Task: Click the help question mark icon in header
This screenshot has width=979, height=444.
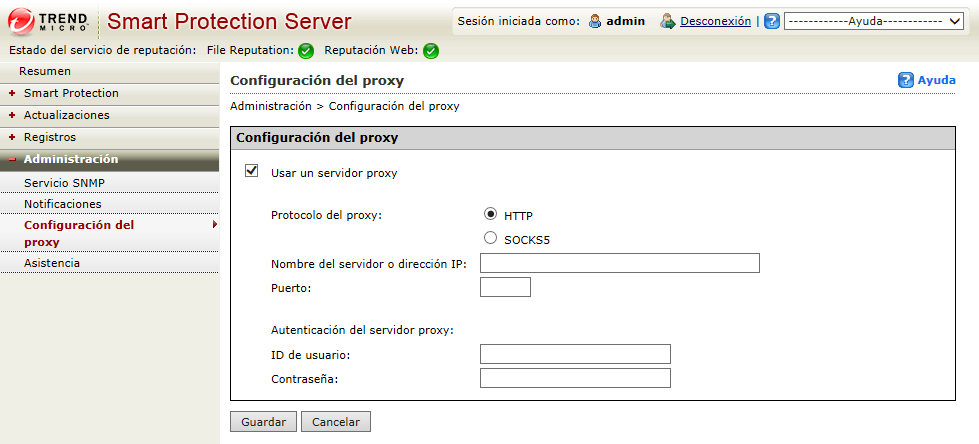Action: (772, 21)
